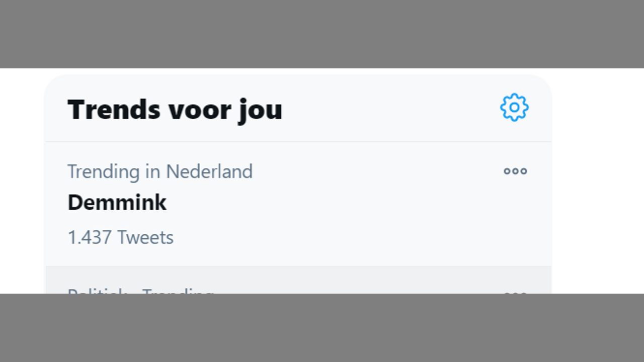The width and height of the screenshot is (644, 362).
Task: Click the word "Trends" in panel heading
Action: 113,109
